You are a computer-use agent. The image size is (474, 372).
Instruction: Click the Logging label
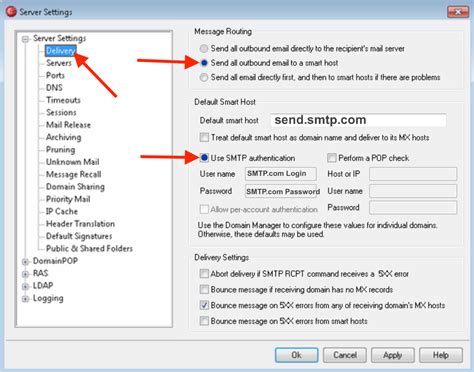click(x=48, y=298)
